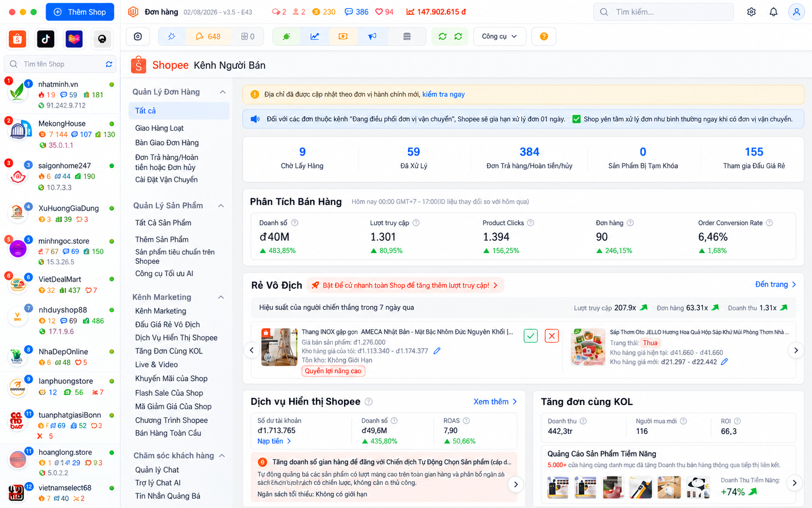The image size is (812, 508).
Task: Open Giao Hàng Loạt menu item
Action: coord(159,128)
